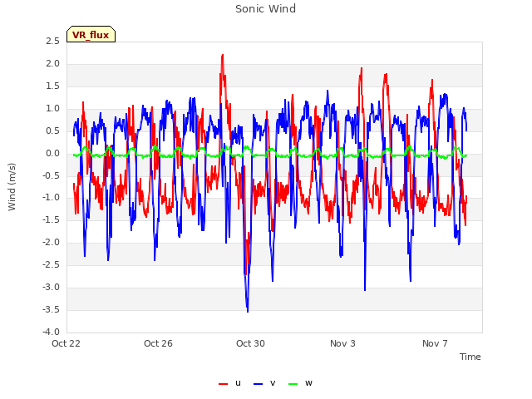Click the green w legend swatch
Screen dimensions: 532x399
(x=293, y=384)
